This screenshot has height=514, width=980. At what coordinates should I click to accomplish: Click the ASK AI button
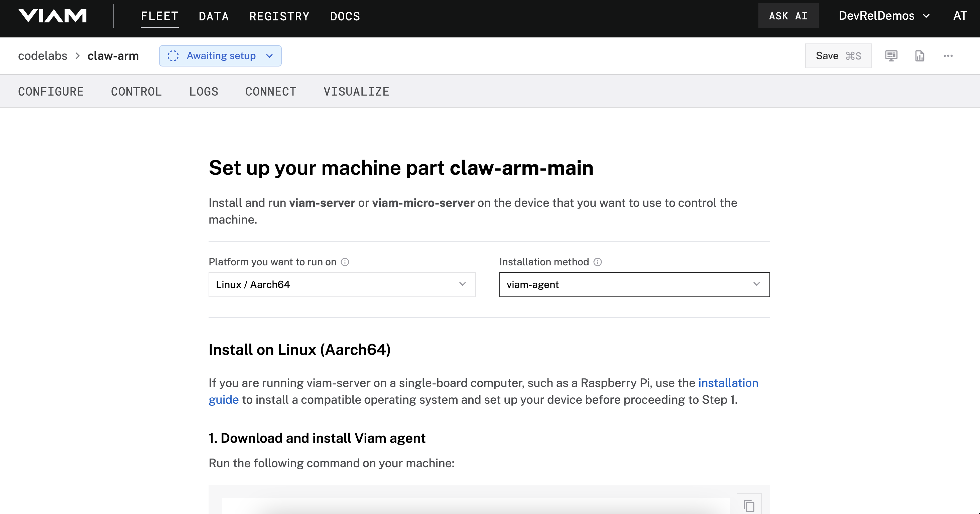(788, 16)
